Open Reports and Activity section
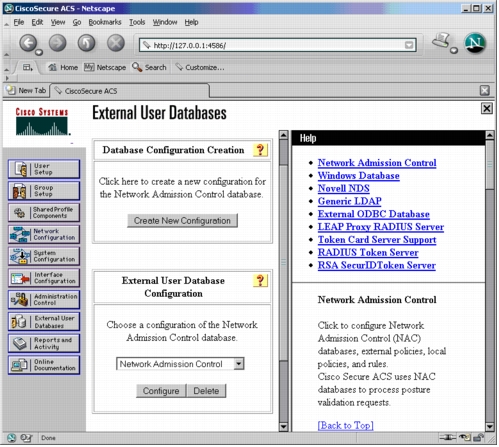Screen dimensions: 499x447 (x=44, y=343)
